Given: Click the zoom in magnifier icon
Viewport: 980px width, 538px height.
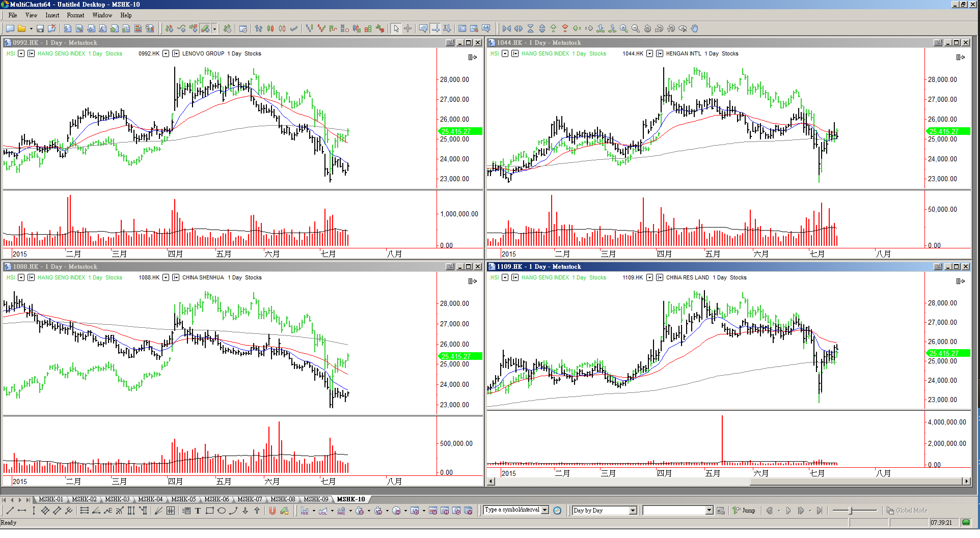Looking at the screenshot, I should 624,29.
